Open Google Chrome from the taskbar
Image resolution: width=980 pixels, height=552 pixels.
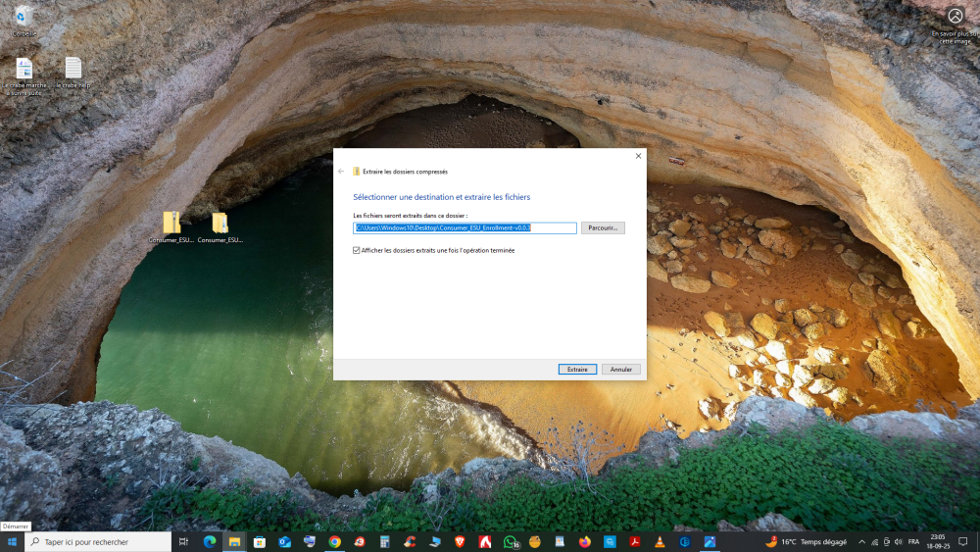334,541
